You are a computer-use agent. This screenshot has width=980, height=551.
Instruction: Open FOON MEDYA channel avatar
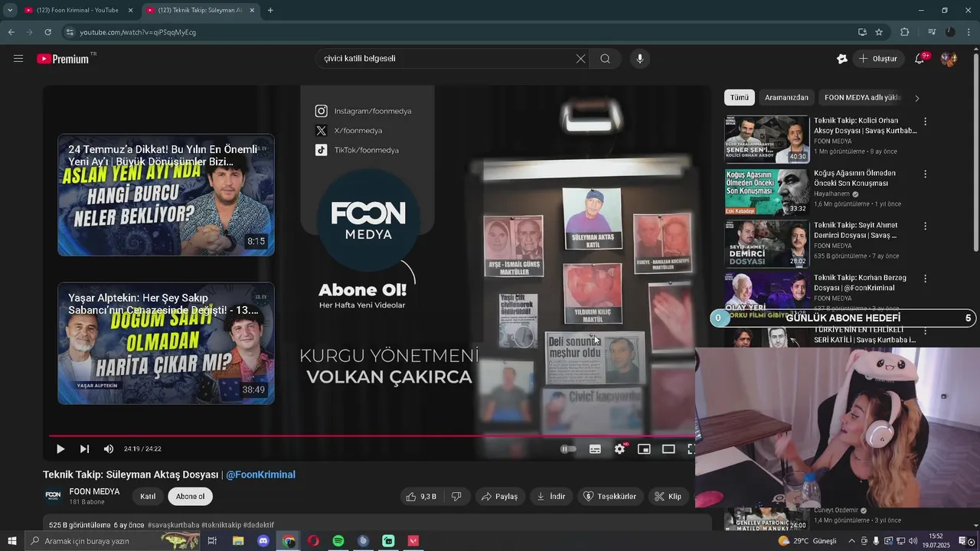click(53, 496)
